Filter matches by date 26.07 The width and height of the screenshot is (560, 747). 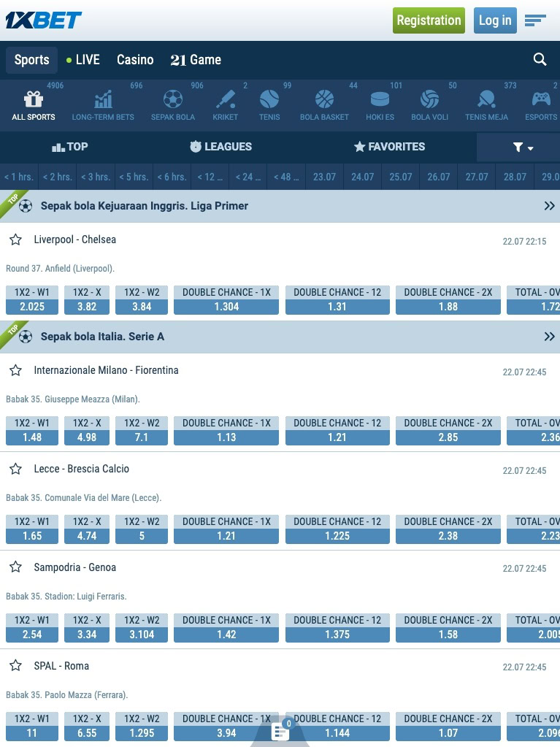pos(439,177)
